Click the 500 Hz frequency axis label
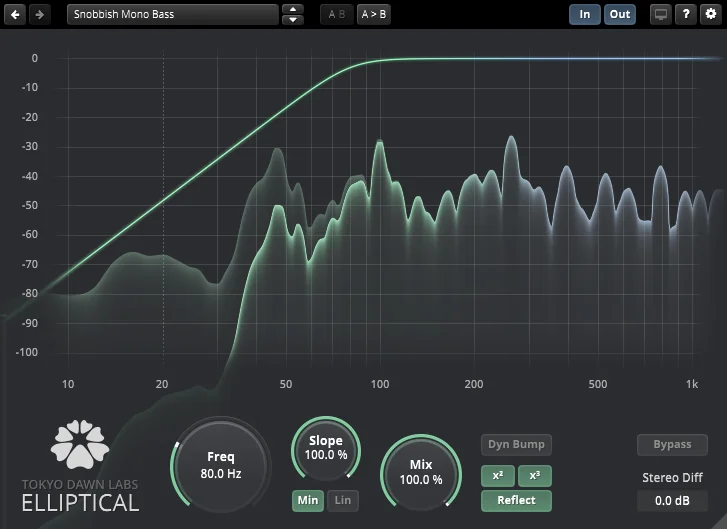The width and height of the screenshot is (727, 529). 598,384
